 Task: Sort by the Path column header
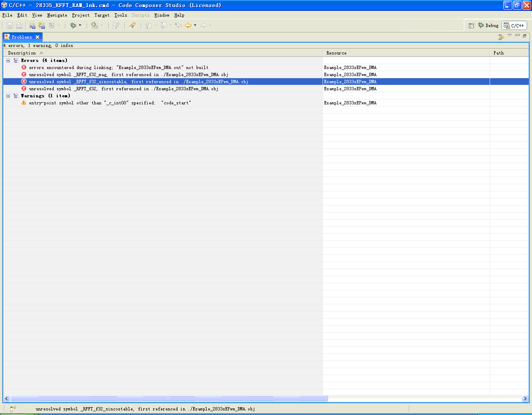click(509, 53)
